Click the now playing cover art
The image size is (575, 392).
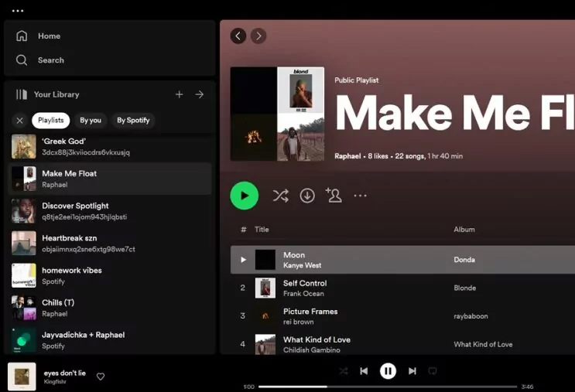pos(22,377)
